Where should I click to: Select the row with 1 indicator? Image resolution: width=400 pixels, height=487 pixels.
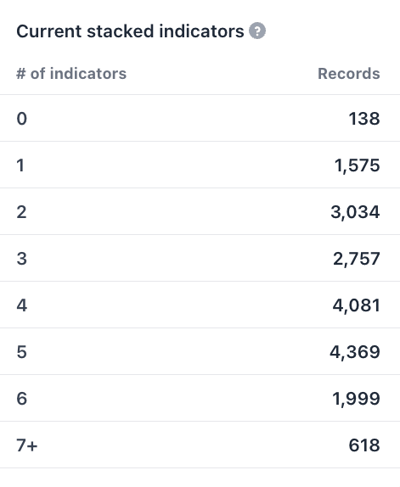click(x=200, y=165)
